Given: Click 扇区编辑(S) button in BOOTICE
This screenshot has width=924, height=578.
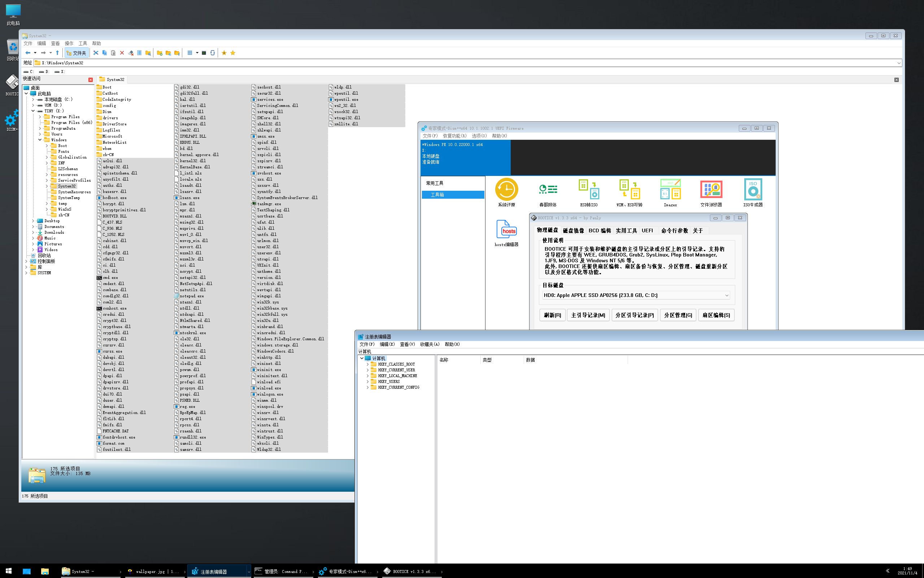Looking at the screenshot, I should pyautogui.click(x=716, y=315).
